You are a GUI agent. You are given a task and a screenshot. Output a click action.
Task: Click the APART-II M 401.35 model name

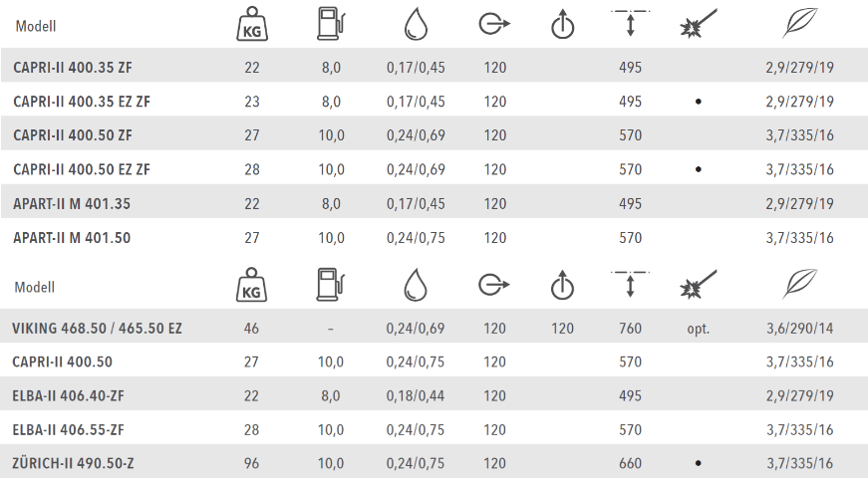tap(72, 203)
